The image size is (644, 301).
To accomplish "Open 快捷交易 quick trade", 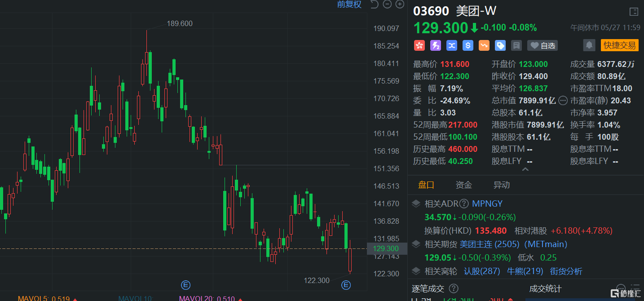I will coord(619,45).
